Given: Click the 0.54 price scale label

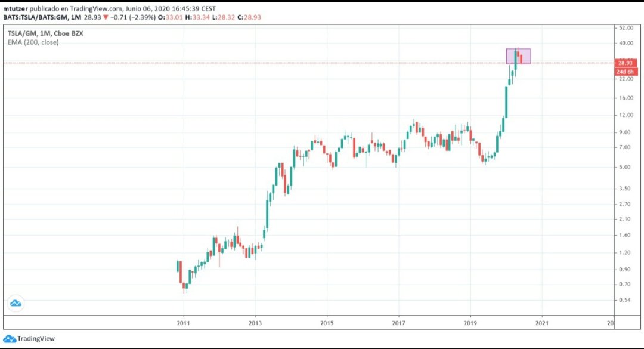Looking at the screenshot, I should [x=625, y=300].
